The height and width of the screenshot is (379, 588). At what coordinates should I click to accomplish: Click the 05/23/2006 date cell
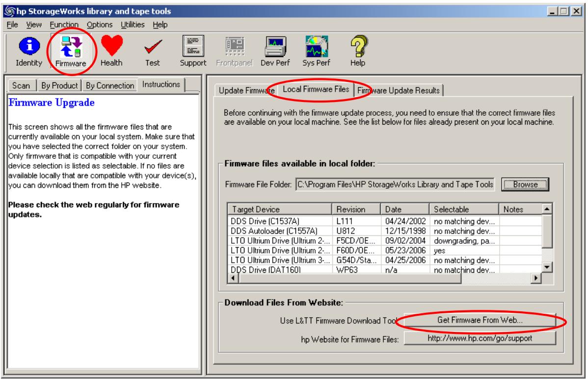coord(405,250)
